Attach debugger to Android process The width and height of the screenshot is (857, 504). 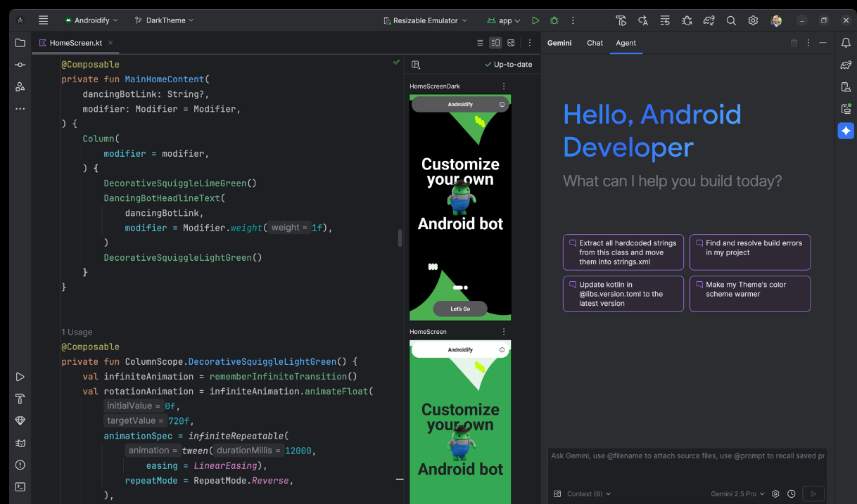(687, 20)
